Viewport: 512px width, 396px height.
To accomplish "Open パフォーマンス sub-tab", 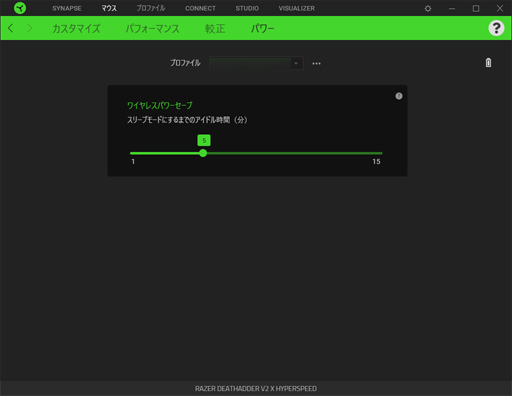I will (x=152, y=28).
